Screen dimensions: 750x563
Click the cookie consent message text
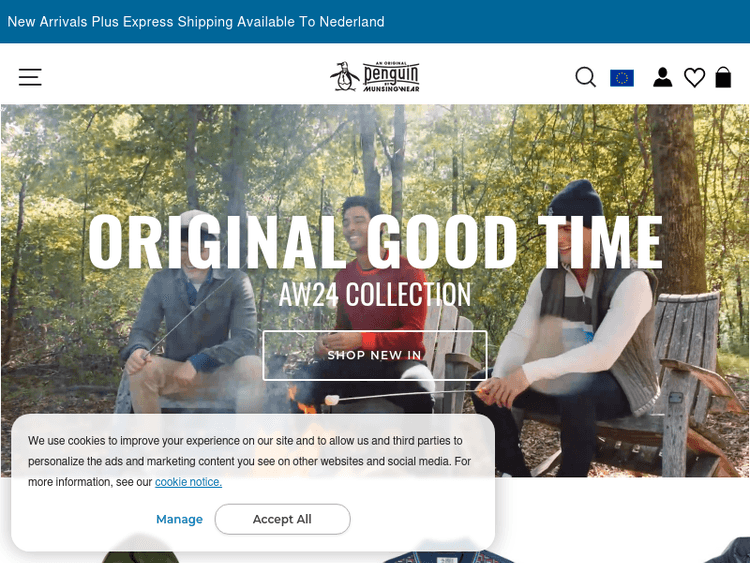pos(250,461)
